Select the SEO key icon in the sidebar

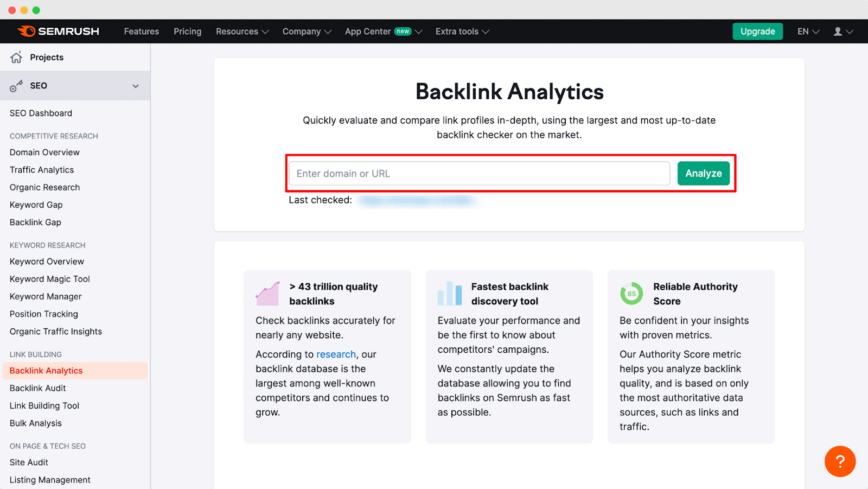tap(15, 85)
